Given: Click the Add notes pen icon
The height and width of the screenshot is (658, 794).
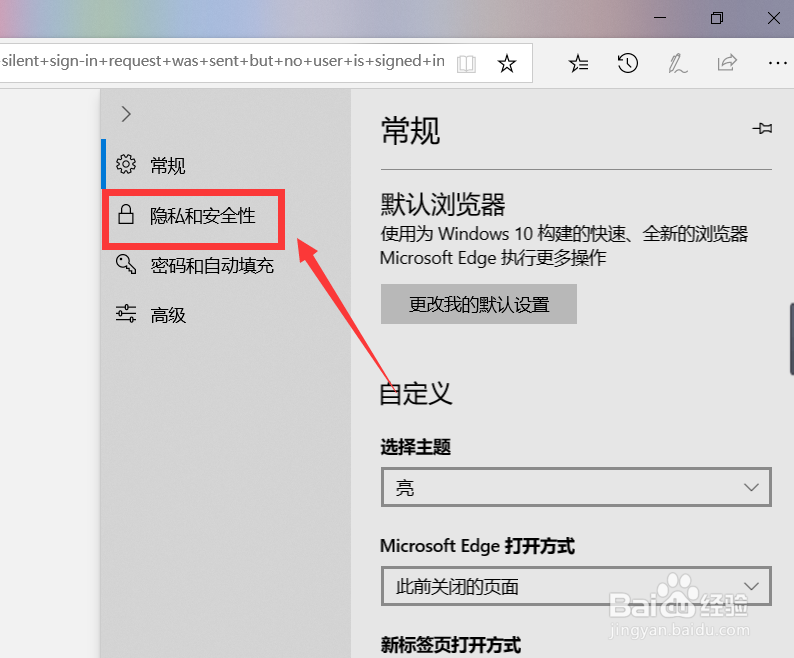Looking at the screenshot, I should point(677,64).
